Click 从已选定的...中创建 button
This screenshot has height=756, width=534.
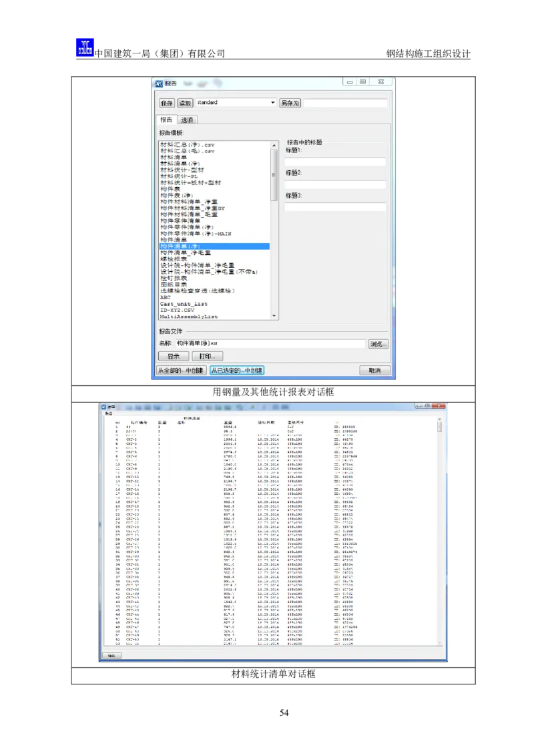[237, 370]
